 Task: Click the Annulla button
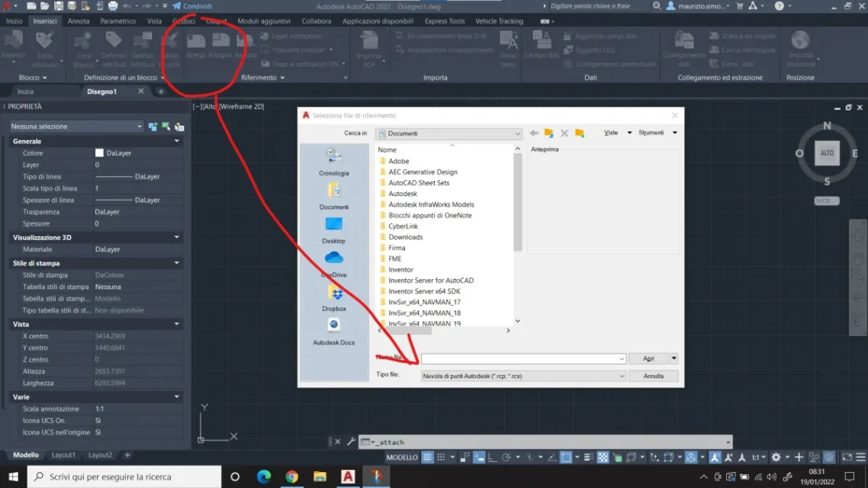pos(654,376)
